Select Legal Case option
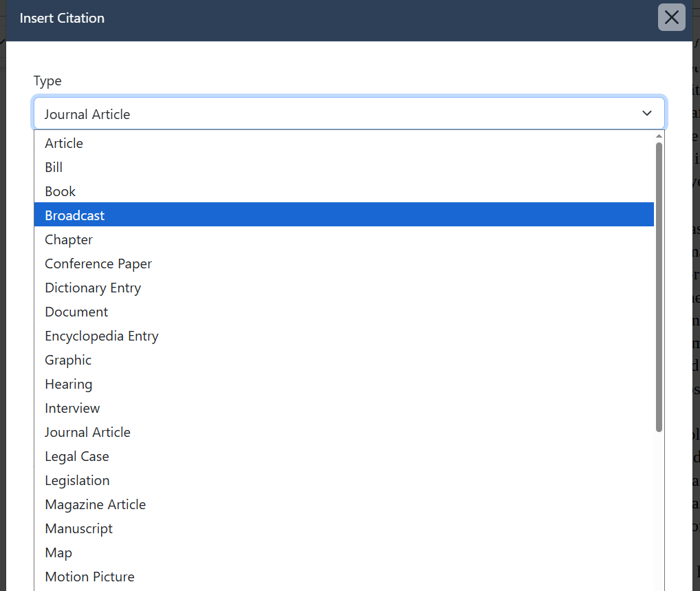 click(77, 456)
